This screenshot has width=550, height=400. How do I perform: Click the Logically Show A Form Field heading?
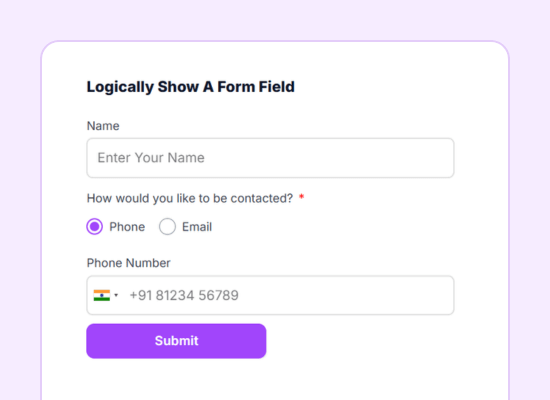[x=190, y=87]
